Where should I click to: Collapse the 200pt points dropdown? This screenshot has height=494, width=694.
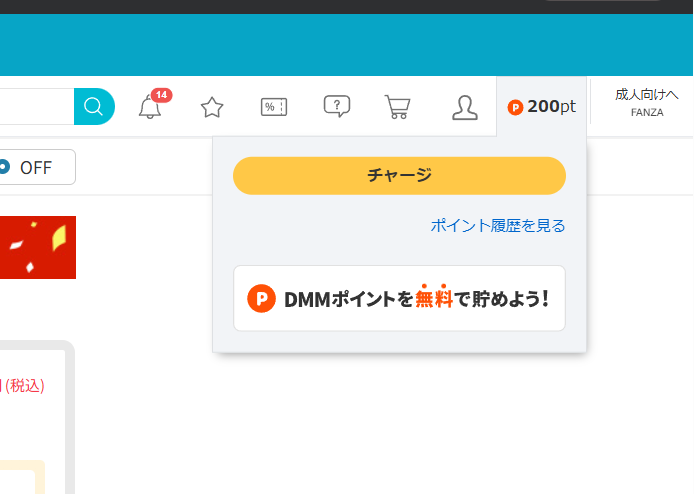click(x=541, y=107)
